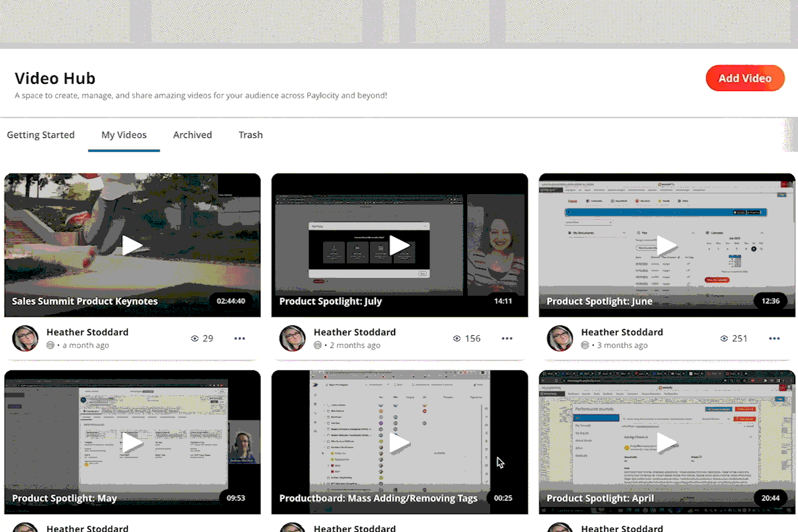Viewport: 798px width, 532px height.
Task: Click the 09:53 duration badge
Action: [x=236, y=498]
